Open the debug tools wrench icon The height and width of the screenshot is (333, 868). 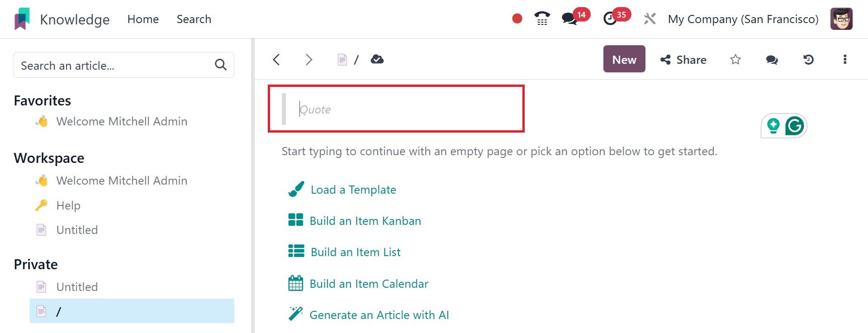[650, 19]
